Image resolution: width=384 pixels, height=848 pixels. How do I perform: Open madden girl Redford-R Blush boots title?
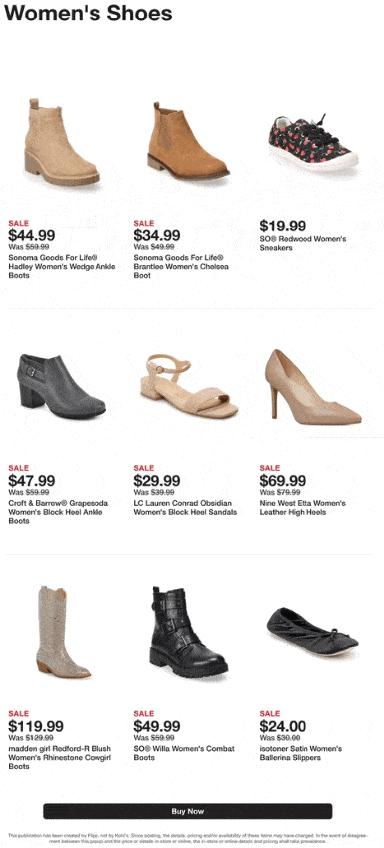(59, 758)
